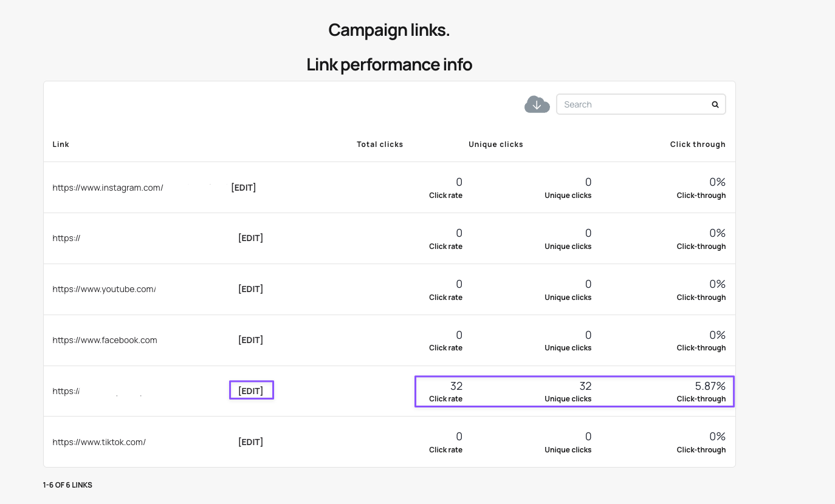Viewport: 835px width, 504px height.
Task: Open the YouTube link
Action: click(x=104, y=289)
